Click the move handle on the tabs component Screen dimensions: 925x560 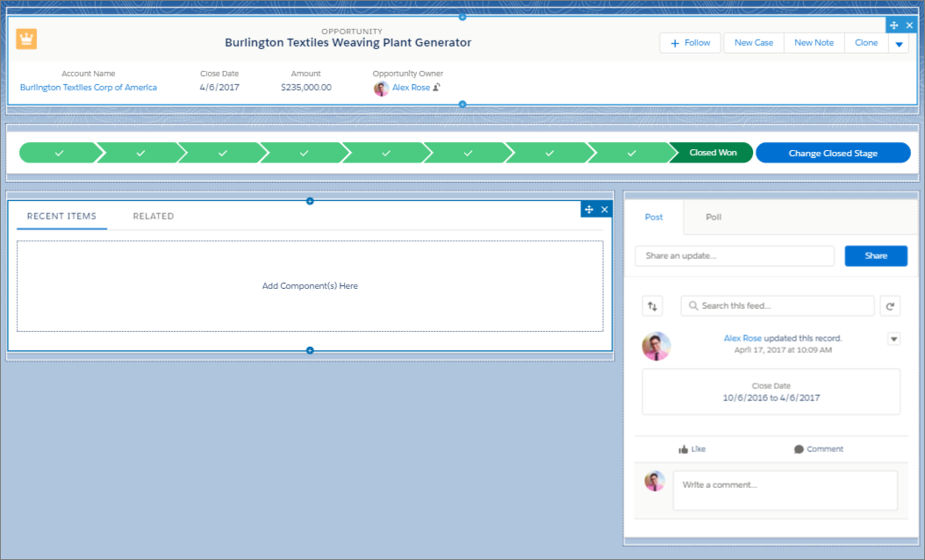pyautogui.click(x=589, y=210)
